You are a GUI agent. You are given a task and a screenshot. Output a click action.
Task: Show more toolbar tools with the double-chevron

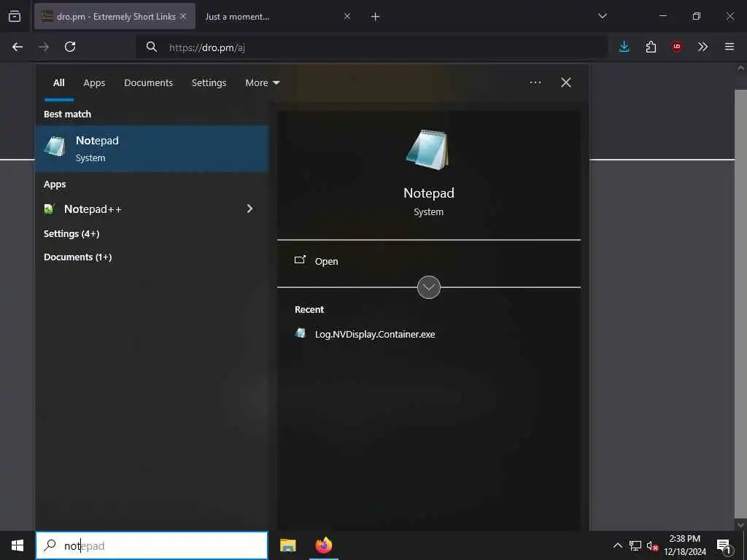(x=703, y=47)
